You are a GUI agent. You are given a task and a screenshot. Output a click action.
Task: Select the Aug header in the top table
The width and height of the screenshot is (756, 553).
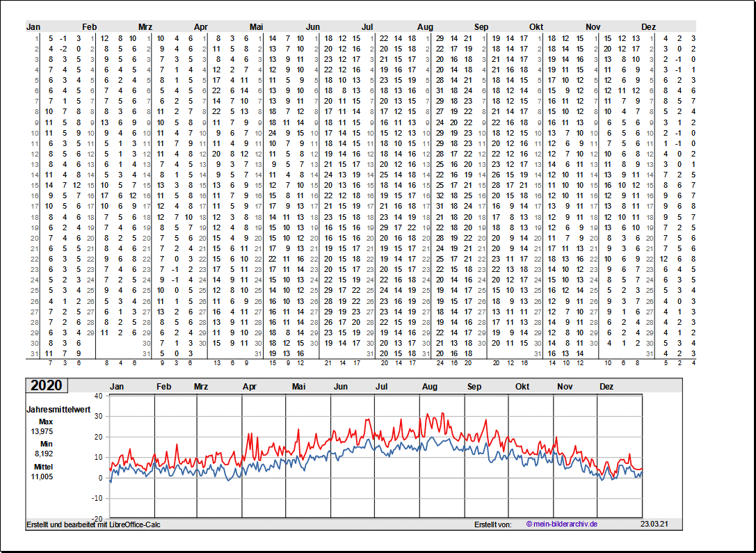[x=425, y=26]
